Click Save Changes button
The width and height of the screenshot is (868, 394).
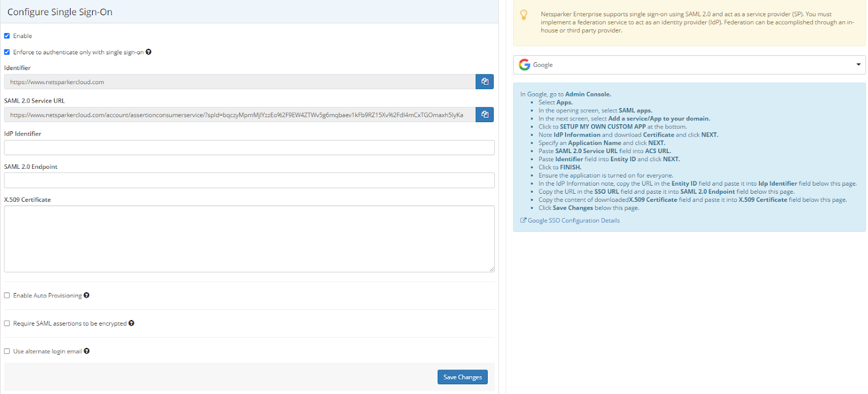pos(462,377)
